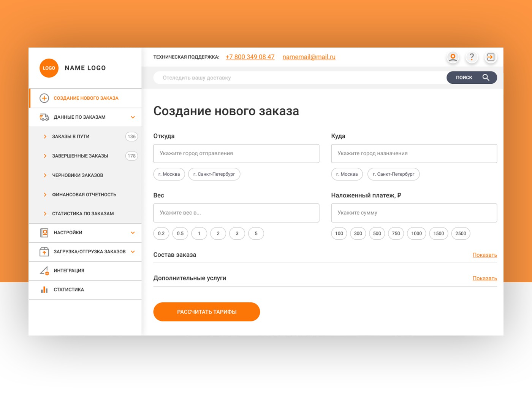
Task: Click the 136 badge for orders in transit
Action: [x=131, y=137]
